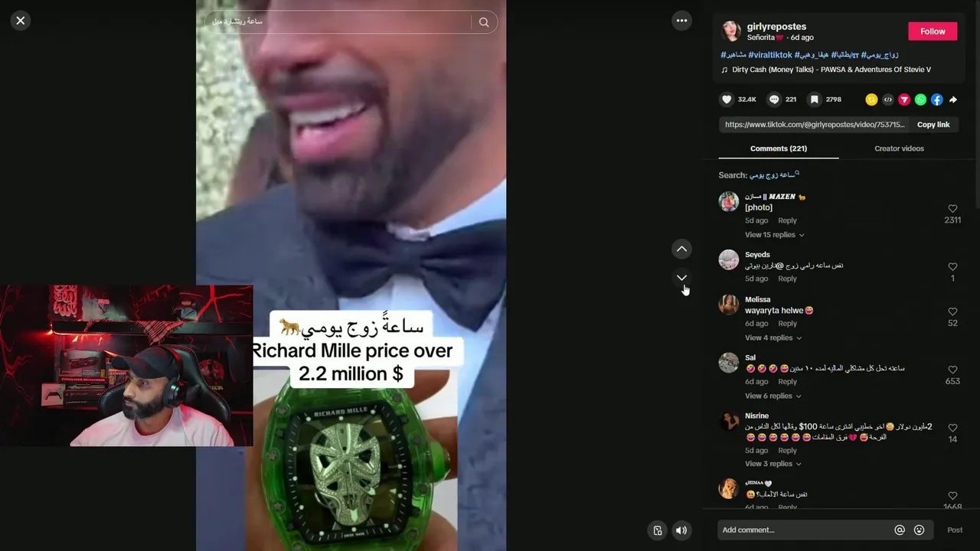980x551 pixels.
Task: Share the video to Facebook
Action: point(936,99)
